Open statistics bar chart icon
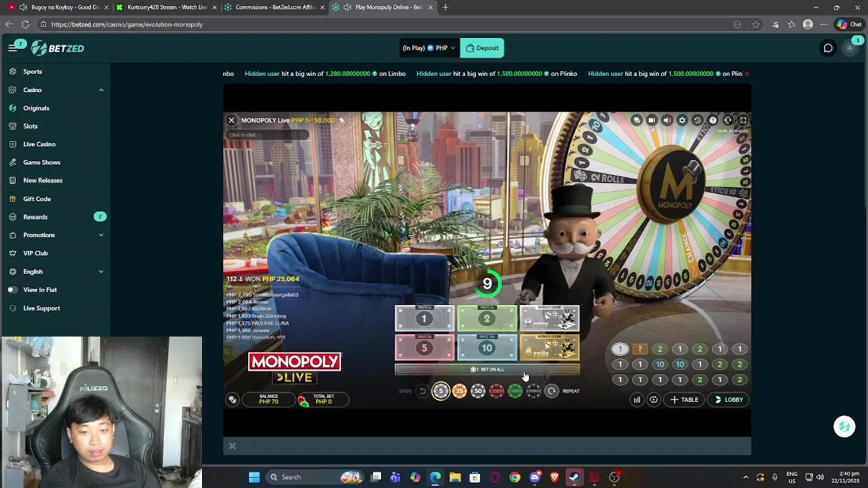Viewport: 868px width, 488px height. [x=637, y=400]
